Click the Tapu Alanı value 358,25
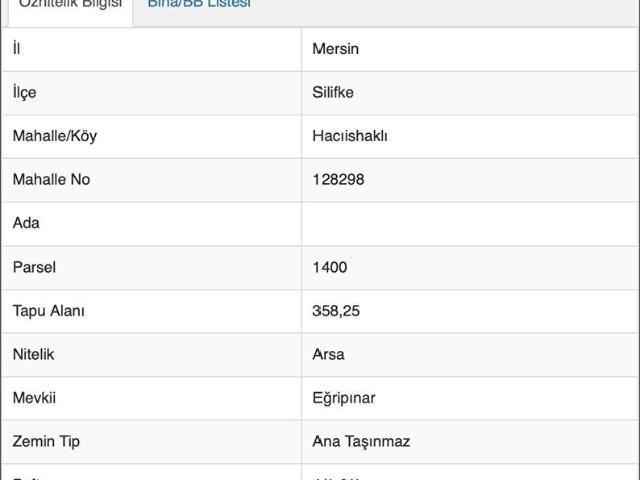 click(x=336, y=311)
